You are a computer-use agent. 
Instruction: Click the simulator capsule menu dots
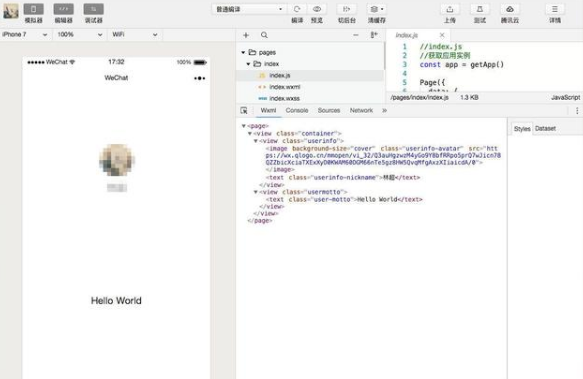(199, 78)
